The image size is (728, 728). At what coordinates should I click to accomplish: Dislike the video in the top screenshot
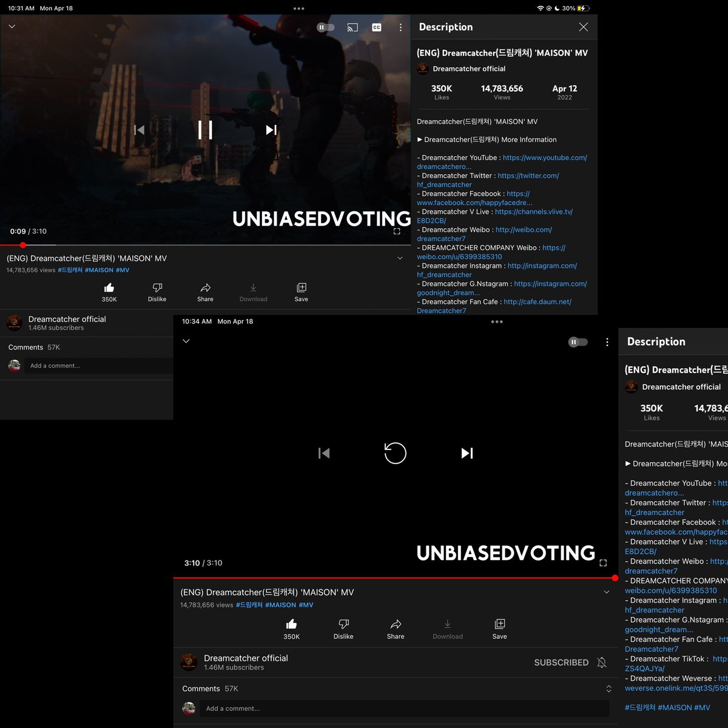(x=157, y=292)
